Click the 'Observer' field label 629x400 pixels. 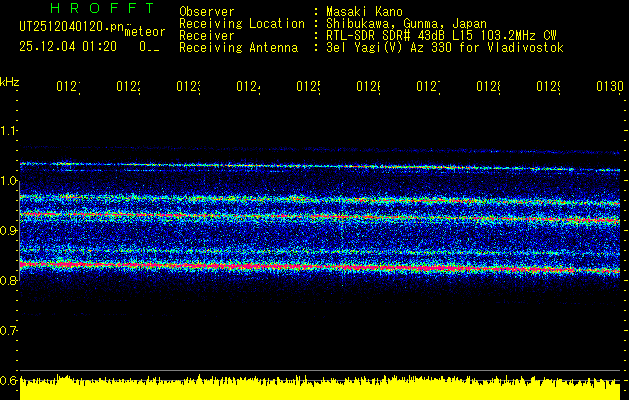coord(207,11)
